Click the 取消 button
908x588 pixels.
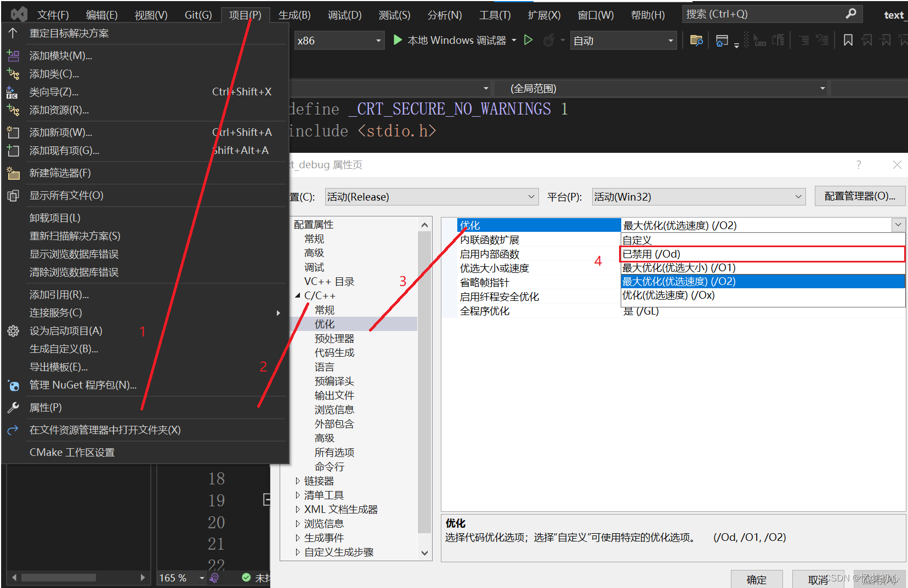coord(818,579)
